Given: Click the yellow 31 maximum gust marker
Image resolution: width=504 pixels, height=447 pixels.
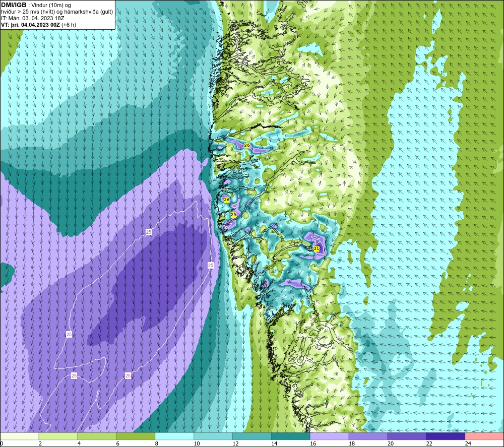Looking at the screenshot, I should (x=317, y=248).
